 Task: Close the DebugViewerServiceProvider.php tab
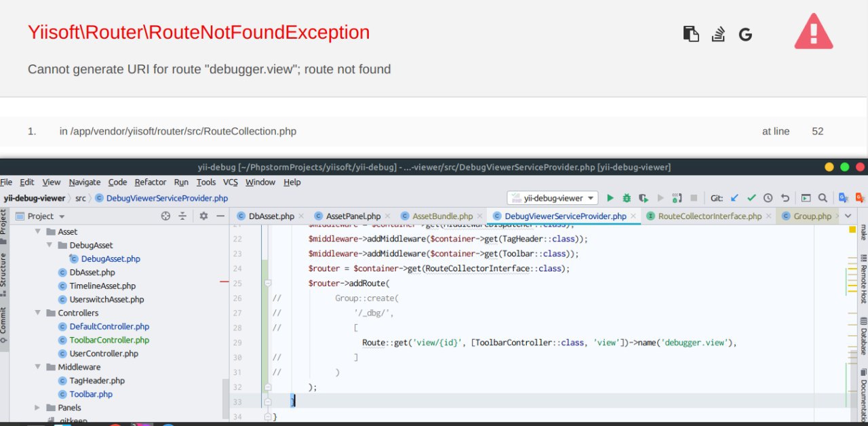tap(634, 216)
